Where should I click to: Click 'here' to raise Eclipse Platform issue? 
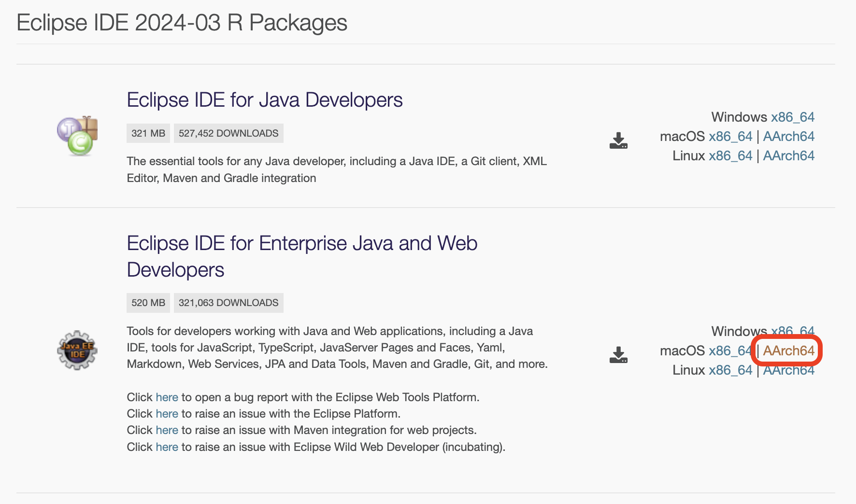click(x=167, y=414)
